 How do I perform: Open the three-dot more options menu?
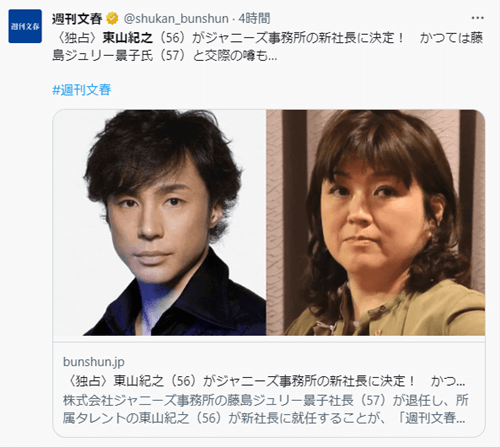(477, 18)
